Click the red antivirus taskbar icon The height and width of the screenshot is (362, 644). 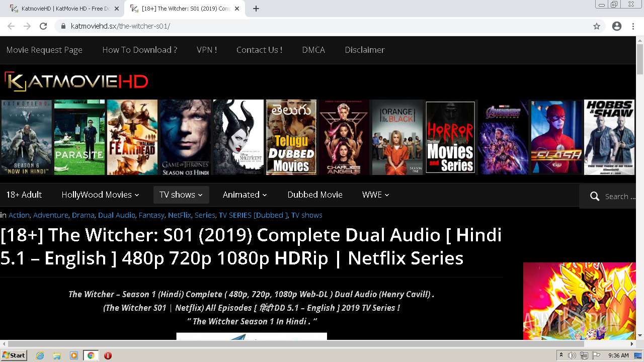coord(108,355)
